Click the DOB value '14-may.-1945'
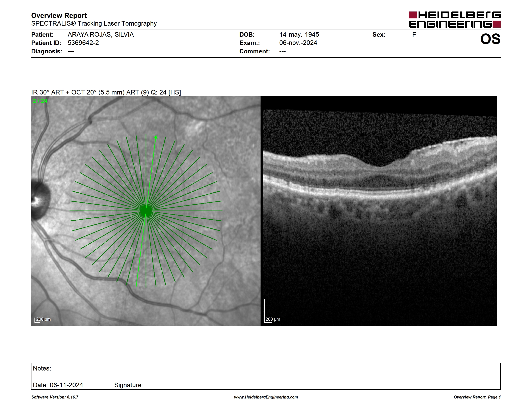Image resolution: width=532 pixels, height=411 pixels. [299, 35]
